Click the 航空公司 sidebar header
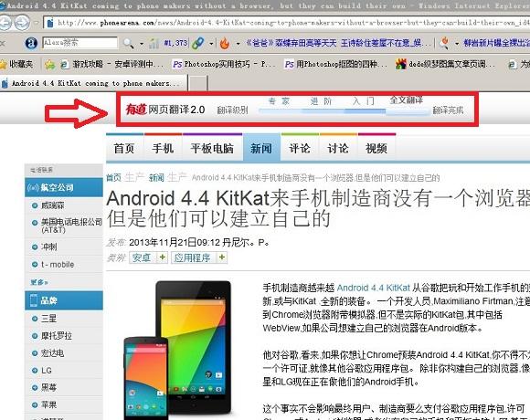530x420 pixels. pos(64,187)
